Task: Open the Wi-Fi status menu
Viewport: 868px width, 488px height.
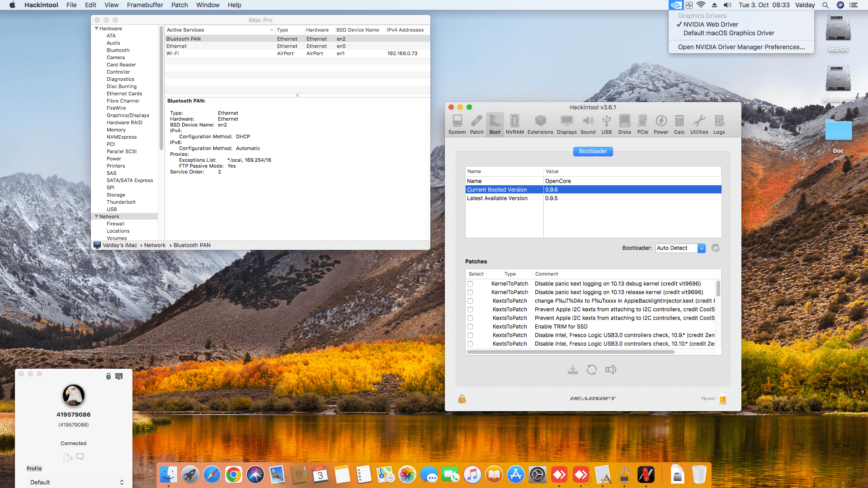Action: tap(701, 5)
